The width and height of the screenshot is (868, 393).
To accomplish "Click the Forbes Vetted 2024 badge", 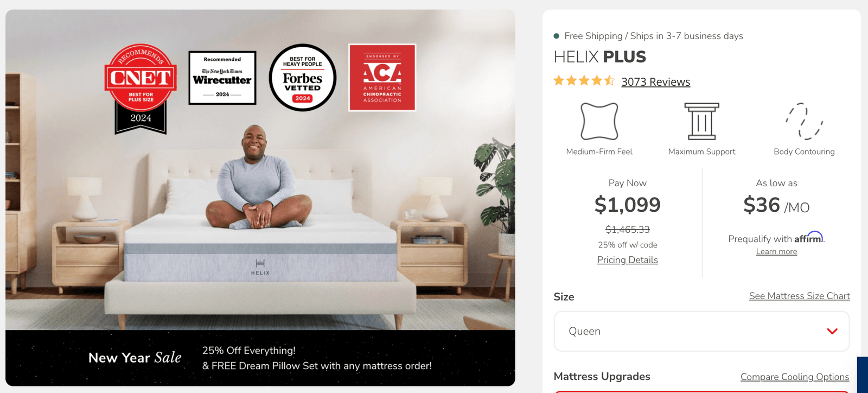I will pos(303,78).
